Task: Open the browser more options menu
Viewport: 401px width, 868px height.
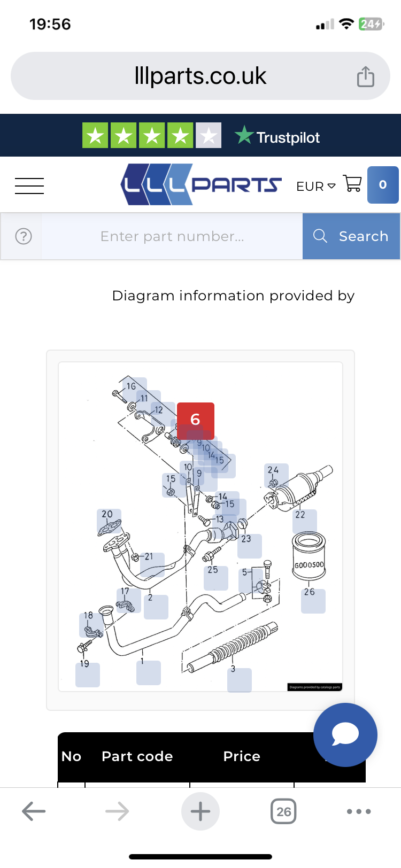Action: pos(359,811)
